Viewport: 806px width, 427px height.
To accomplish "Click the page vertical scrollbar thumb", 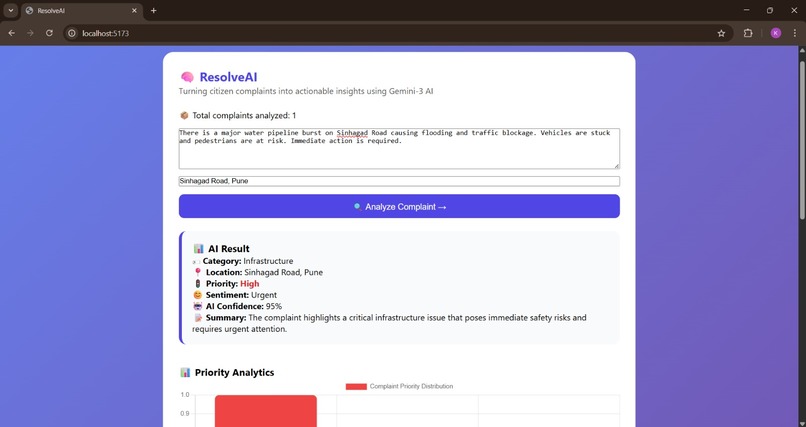I will (x=801, y=139).
